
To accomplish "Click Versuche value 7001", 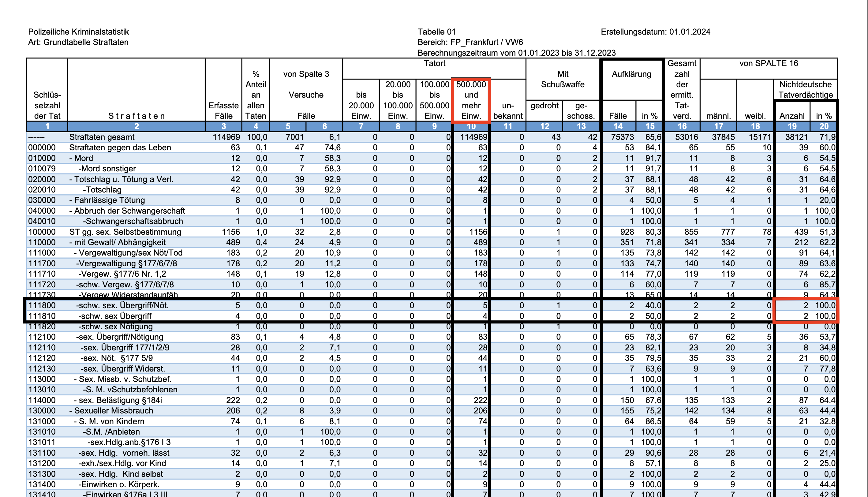I will tap(295, 137).
